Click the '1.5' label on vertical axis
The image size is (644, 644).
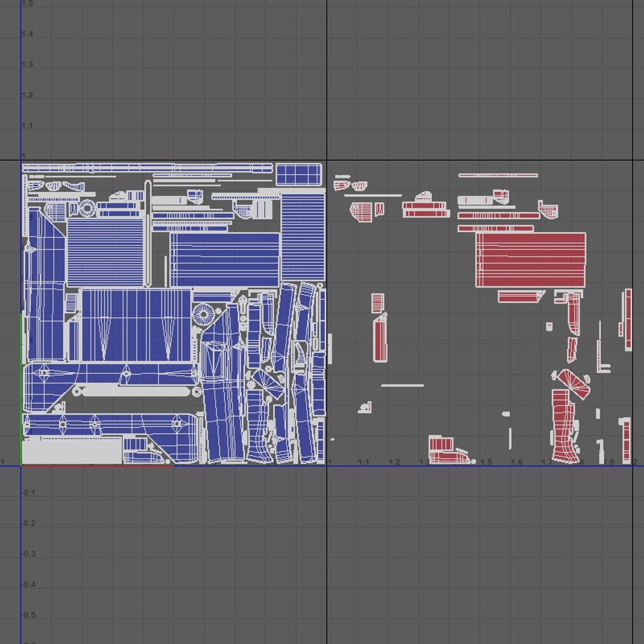point(27,4)
